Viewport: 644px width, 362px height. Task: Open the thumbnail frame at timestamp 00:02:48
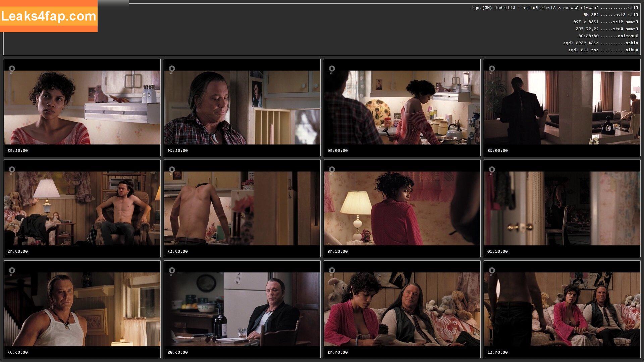click(402, 208)
